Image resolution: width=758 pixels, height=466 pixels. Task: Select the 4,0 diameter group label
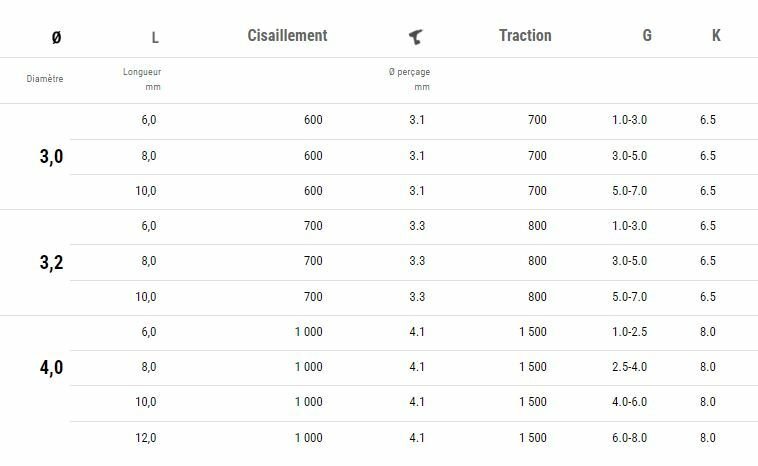click(x=52, y=368)
